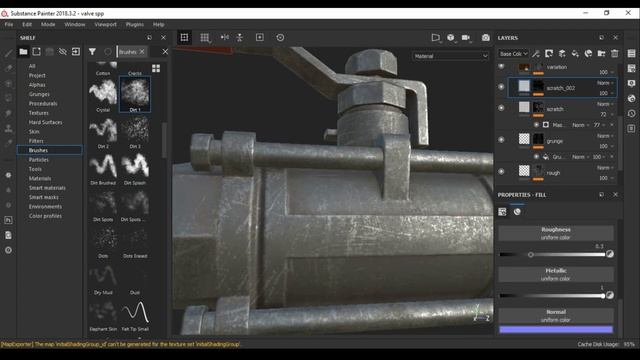Add a fill layer with bucket icon

pyautogui.click(x=575, y=53)
